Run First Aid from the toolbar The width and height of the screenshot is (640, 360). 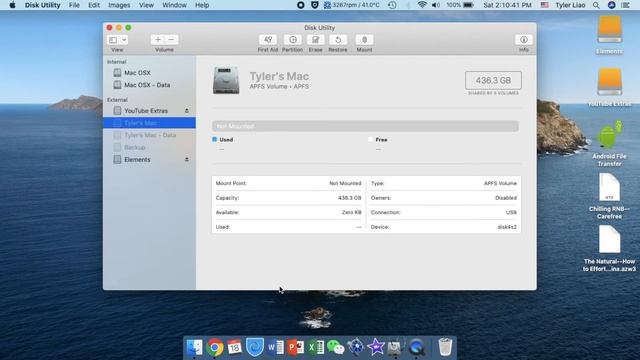click(267, 40)
